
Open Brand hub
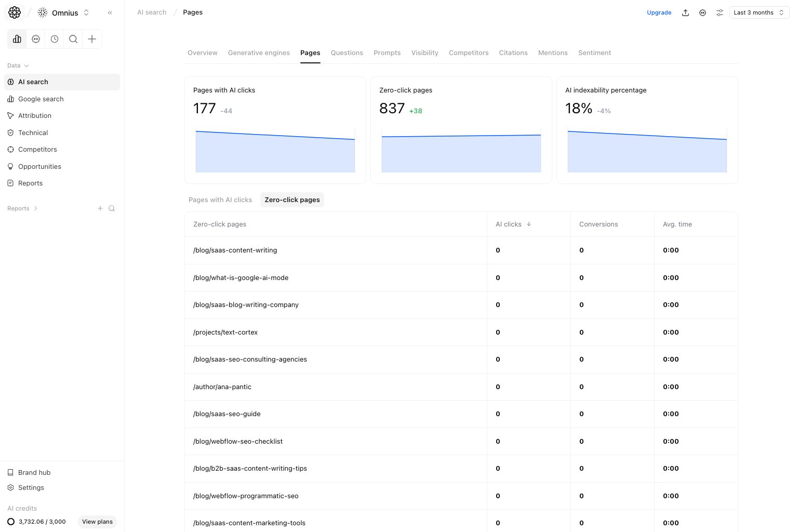click(x=62, y=472)
